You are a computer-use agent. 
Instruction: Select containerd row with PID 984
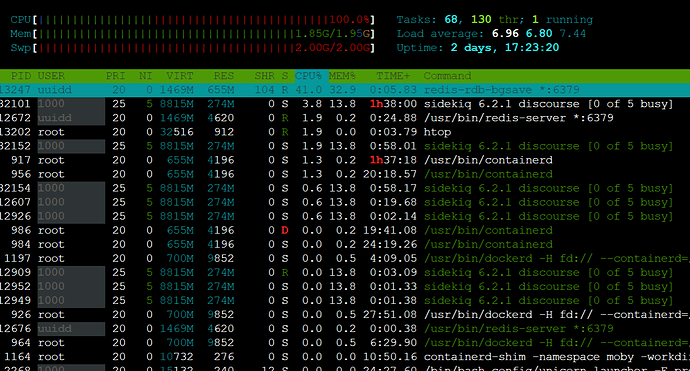(x=345, y=244)
